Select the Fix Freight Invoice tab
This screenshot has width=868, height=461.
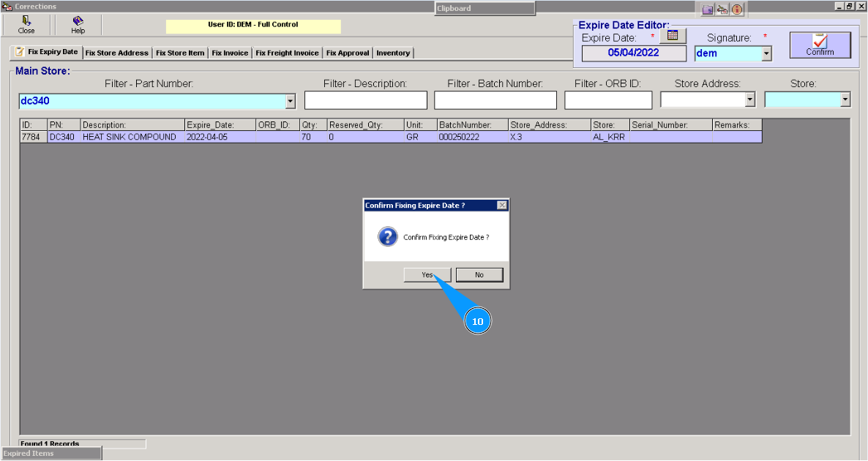(x=287, y=53)
